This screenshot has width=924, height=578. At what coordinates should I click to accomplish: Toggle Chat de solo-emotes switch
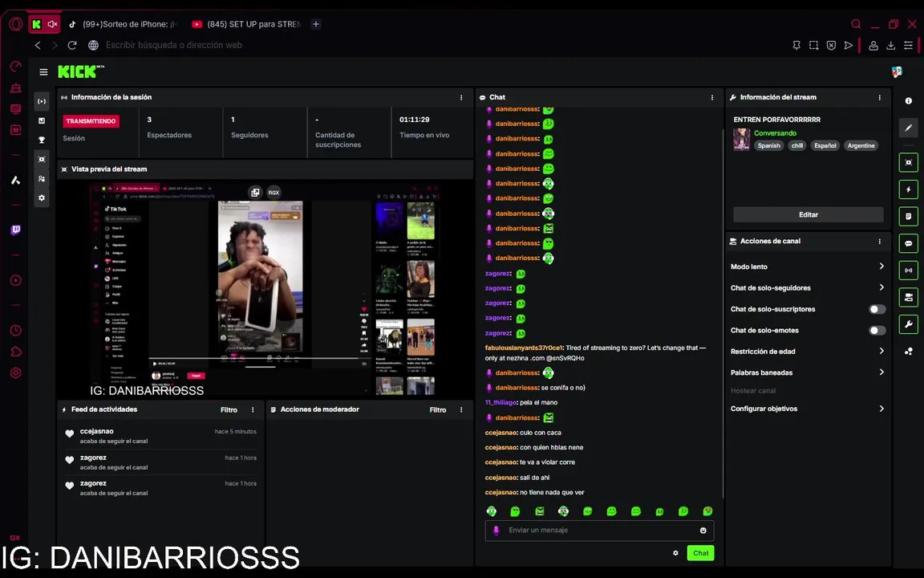(x=877, y=330)
